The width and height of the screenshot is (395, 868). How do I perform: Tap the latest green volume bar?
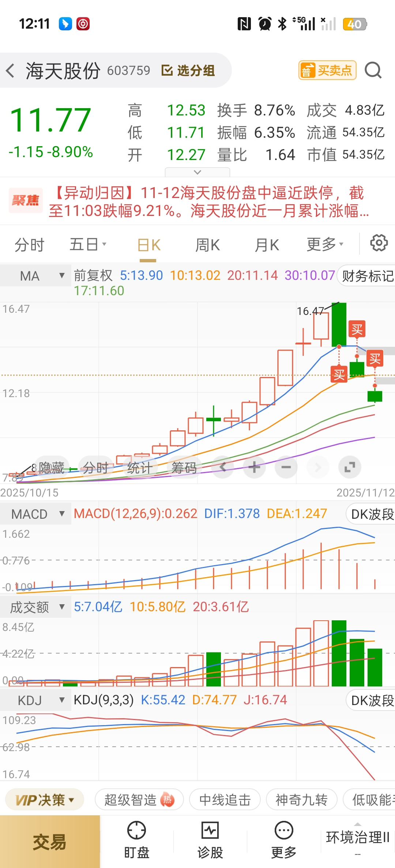(x=375, y=667)
